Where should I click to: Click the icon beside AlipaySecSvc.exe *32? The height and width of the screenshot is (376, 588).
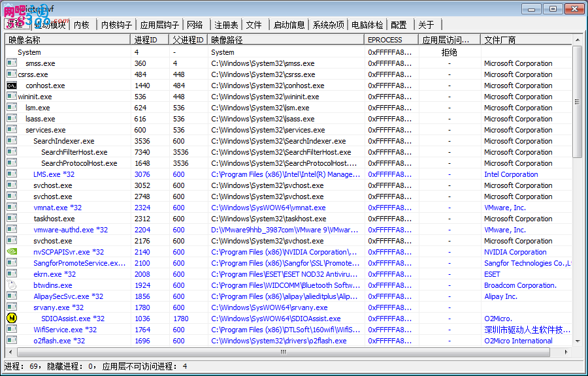pyautogui.click(x=12, y=296)
